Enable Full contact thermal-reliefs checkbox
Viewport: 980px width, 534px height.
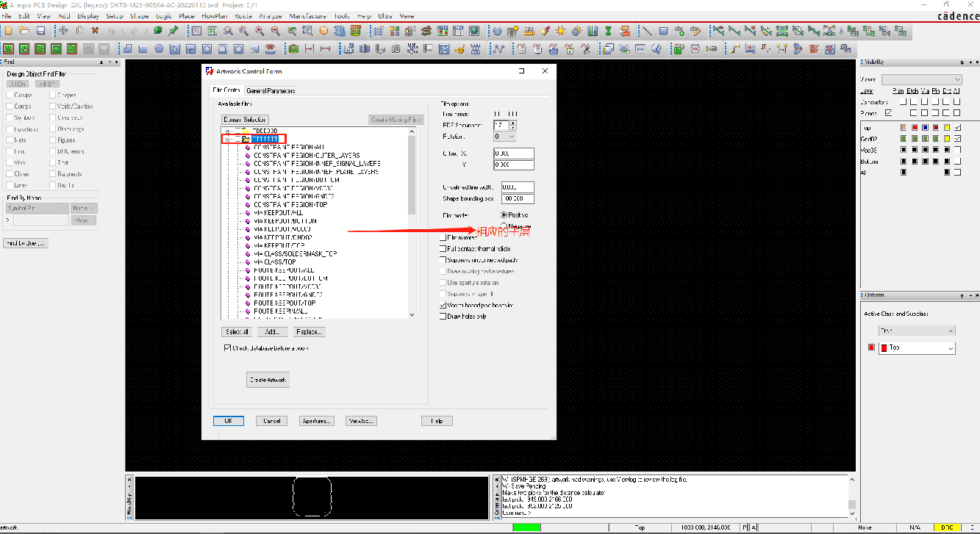(x=443, y=249)
